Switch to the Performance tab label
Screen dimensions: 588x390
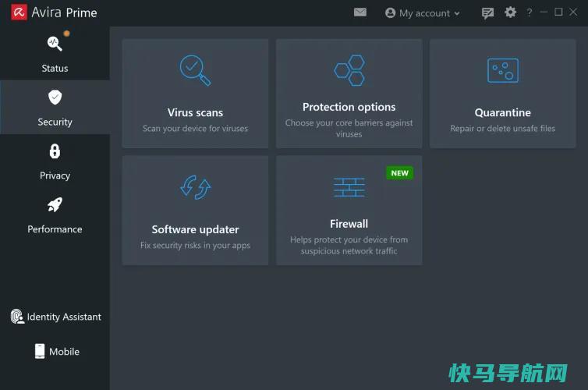click(55, 229)
